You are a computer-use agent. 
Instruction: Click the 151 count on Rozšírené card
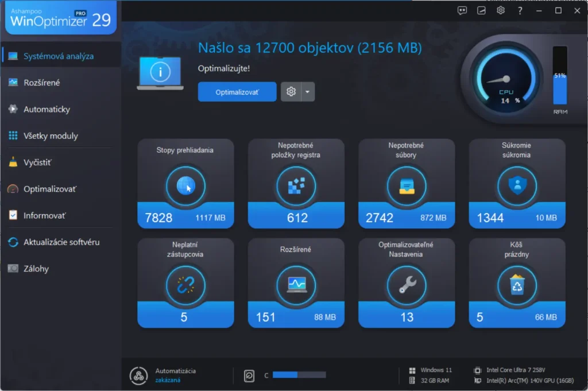point(265,317)
